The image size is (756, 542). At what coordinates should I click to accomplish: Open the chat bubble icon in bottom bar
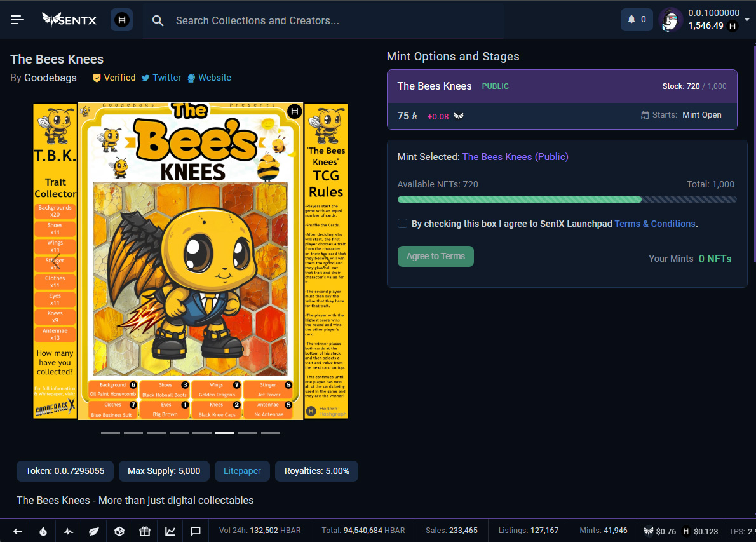[195, 531]
